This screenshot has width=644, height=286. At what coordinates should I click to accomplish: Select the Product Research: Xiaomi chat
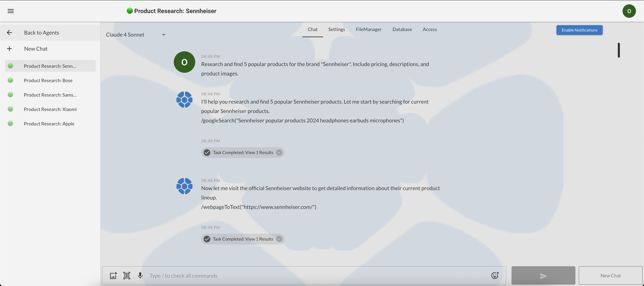tap(50, 109)
